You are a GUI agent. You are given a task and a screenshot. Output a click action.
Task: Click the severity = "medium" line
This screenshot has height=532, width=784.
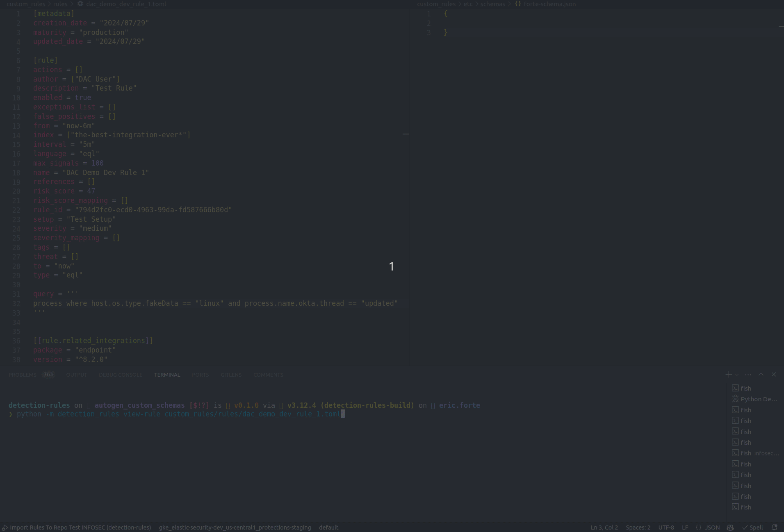pos(72,228)
